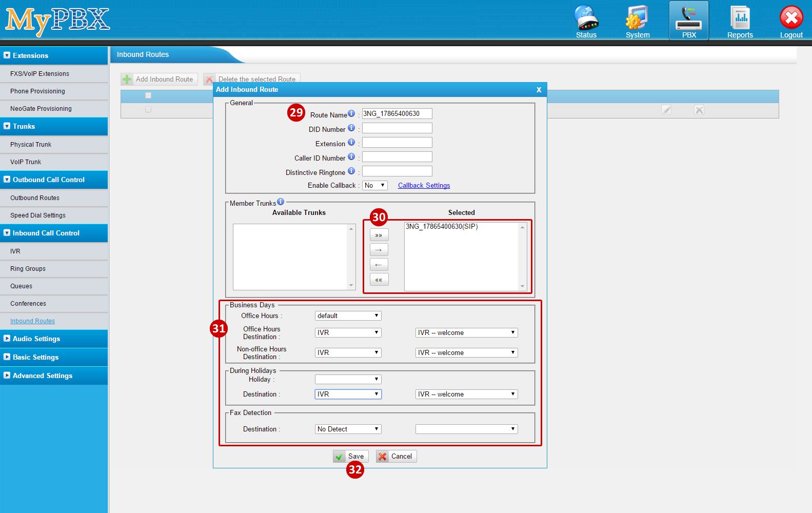Open the Holiday dropdown
This screenshot has height=513, width=812.
(x=348, y=380)
